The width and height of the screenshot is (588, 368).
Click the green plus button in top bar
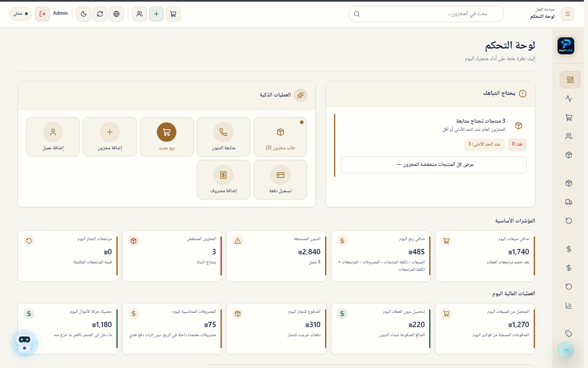click(x=156, y=14)
